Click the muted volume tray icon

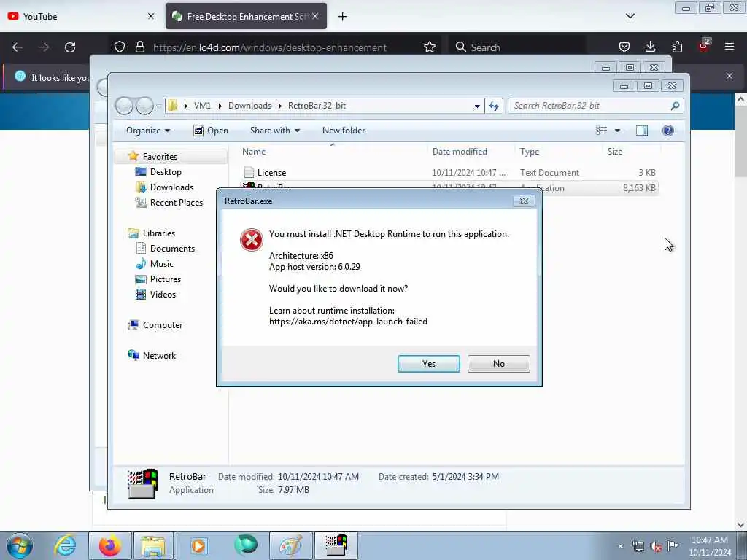656,545
